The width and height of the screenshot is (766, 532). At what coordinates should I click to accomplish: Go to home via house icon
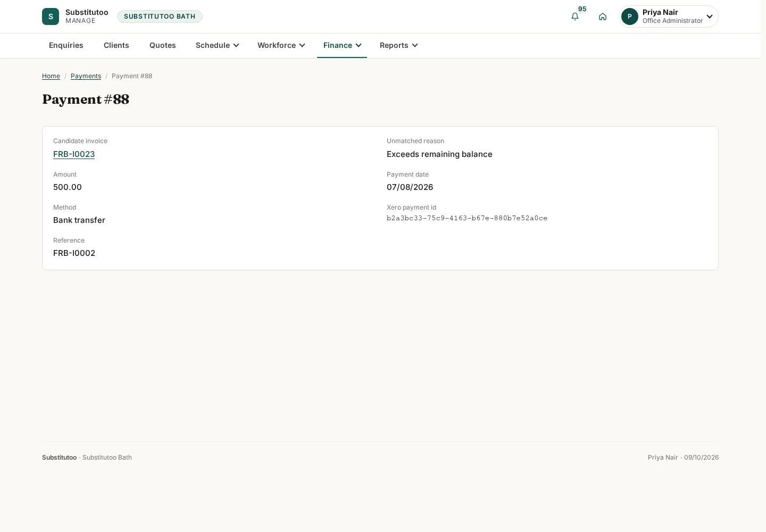(603, 16)
